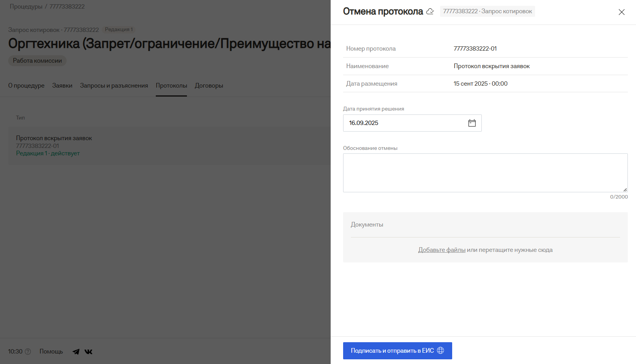The width and height of the screenshot is (636, 364).
Task: Navigate to Процедуры breadcrumb
Action: [26, 7]
